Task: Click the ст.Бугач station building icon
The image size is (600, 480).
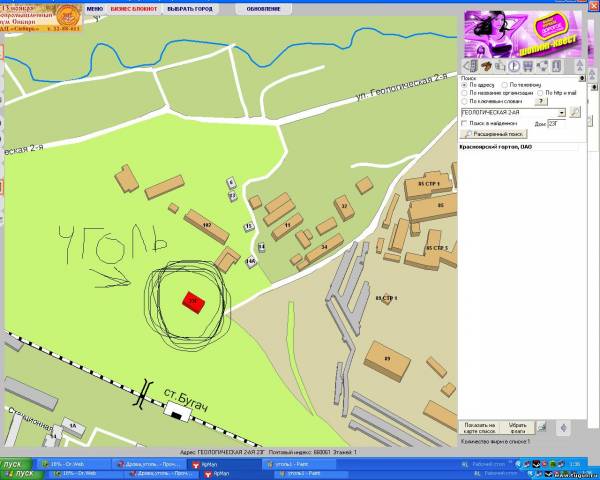Action: pos(177,412)
